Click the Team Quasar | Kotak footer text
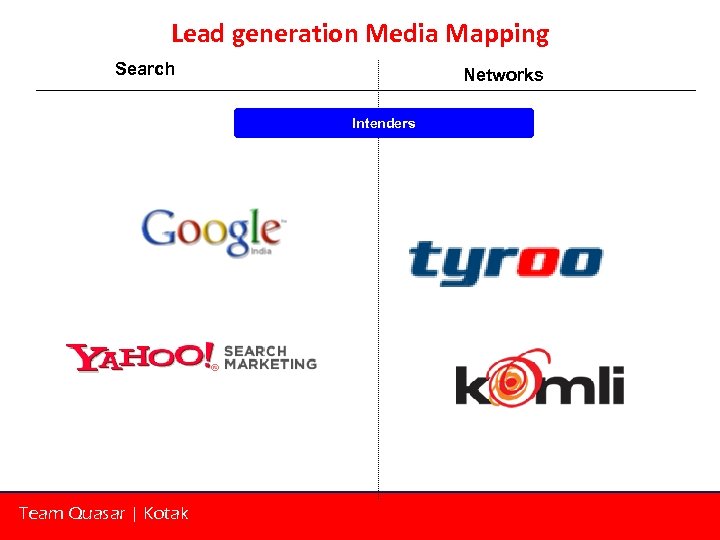The width and height of the screenshot is (720, 540). [104, 513]
